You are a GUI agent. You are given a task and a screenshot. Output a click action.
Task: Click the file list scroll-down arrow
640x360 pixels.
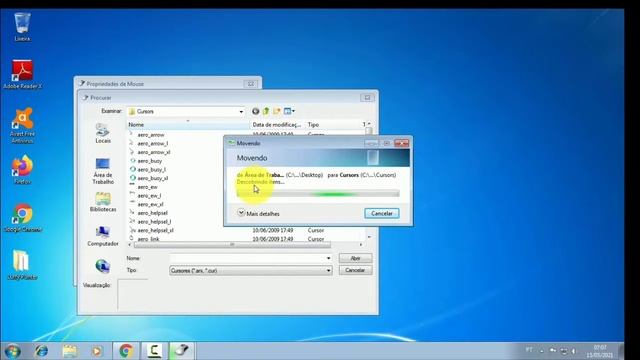[x=369, y=237]
